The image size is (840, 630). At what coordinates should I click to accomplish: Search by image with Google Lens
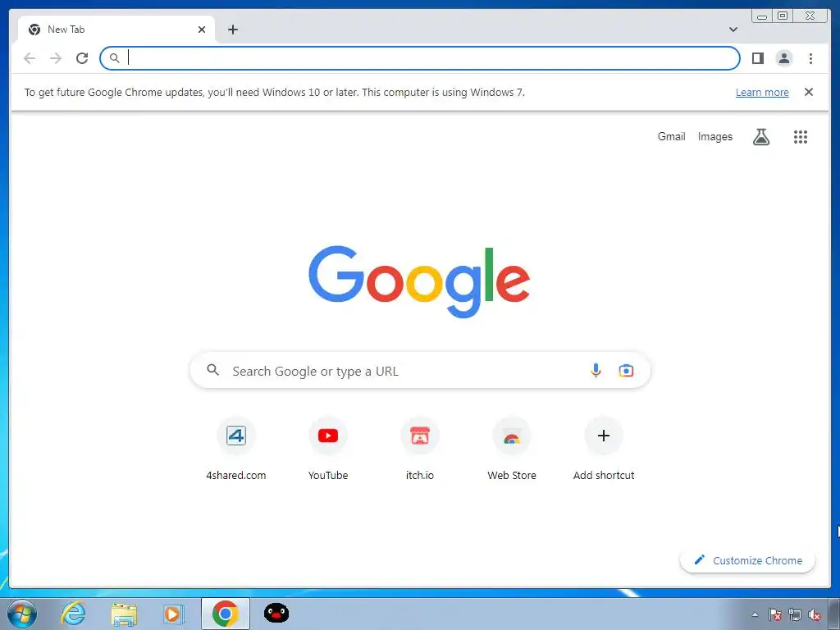coord(626,370)
